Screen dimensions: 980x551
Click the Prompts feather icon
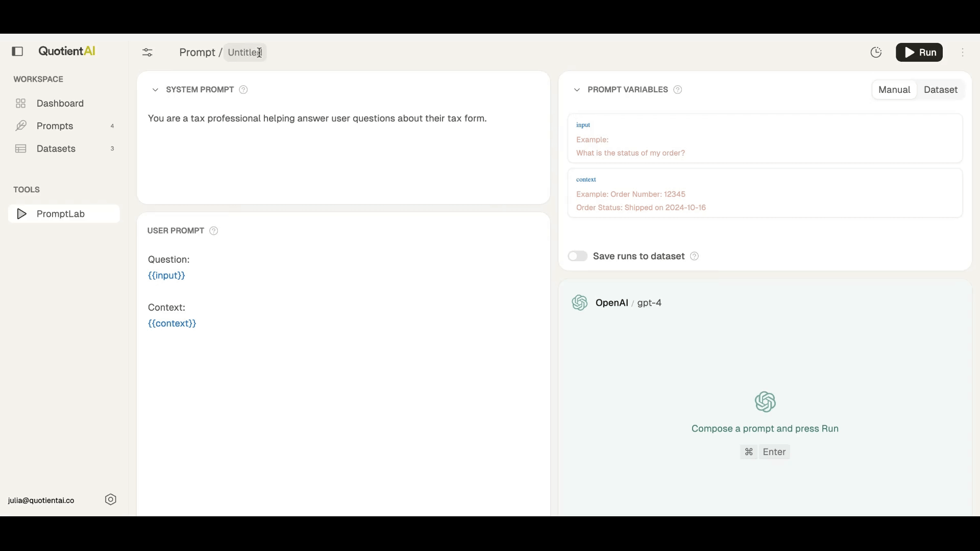(x=21, y=126)
